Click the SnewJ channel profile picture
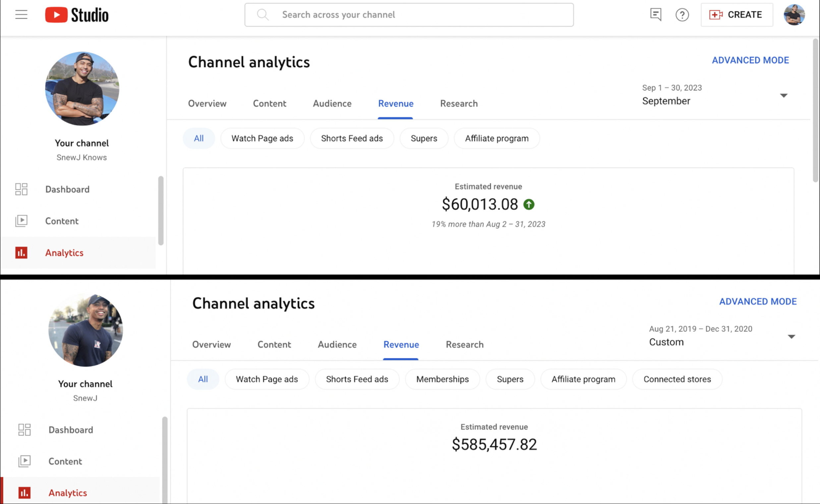Image resolution: width=820 pixels, height=504 pixels. pos(86,330)
